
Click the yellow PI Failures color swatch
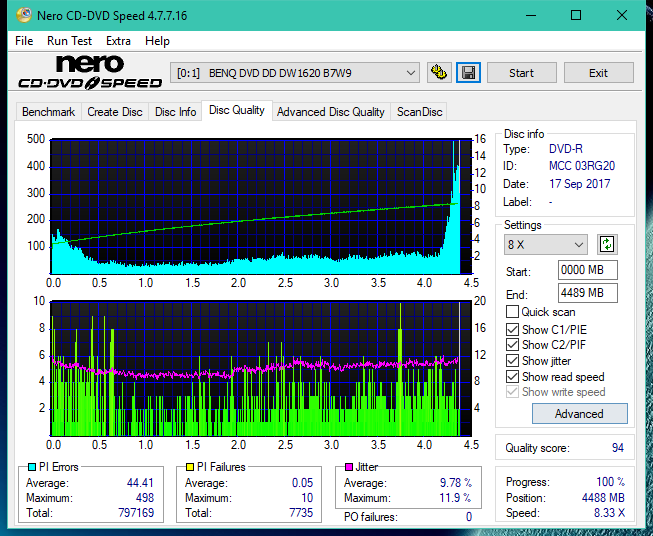click(x=190, y=467)
